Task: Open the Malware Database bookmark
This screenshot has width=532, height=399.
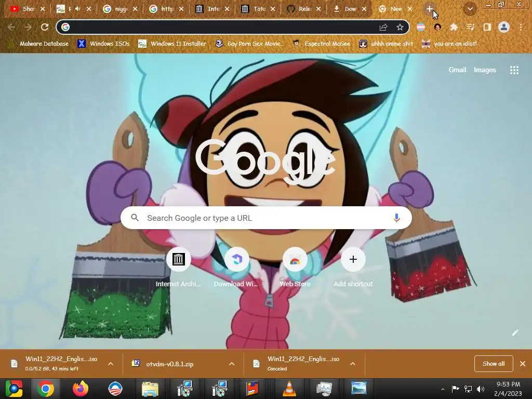Action: pos(39,44)
